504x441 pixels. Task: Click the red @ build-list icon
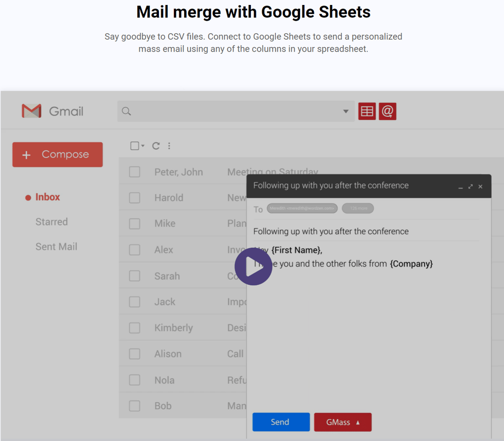click(387, 111)
